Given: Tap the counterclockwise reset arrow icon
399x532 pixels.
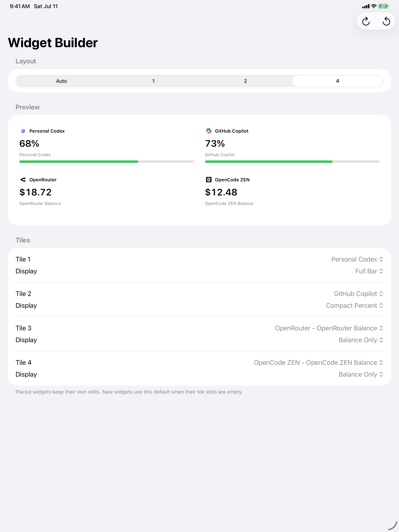Looking at the screenshot, I should coord(386,21).
